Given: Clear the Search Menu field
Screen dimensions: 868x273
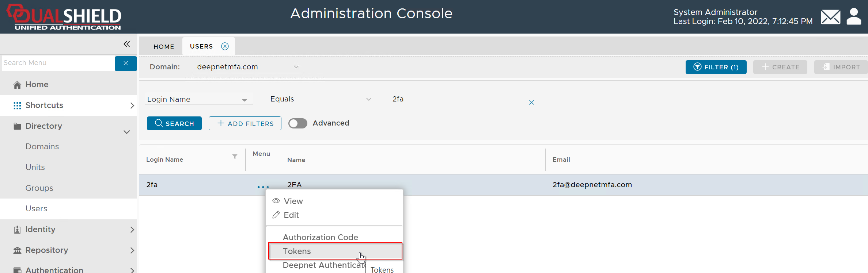Looking at the screenshot, I should coord(126,63).
